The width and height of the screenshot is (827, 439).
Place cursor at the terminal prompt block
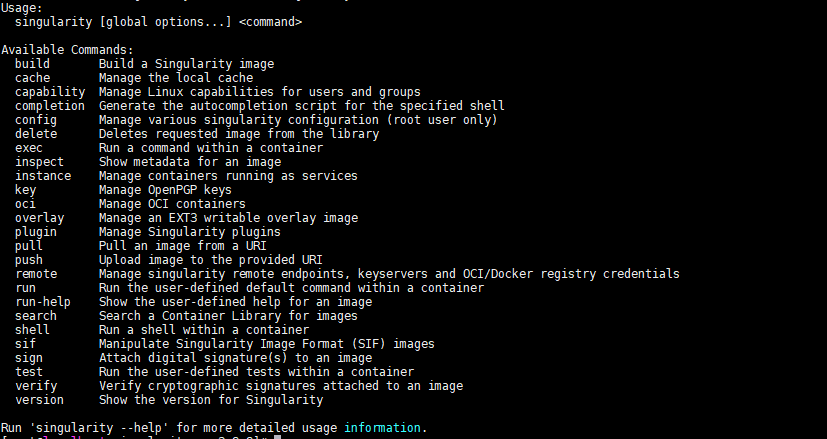tap(277, 437)
